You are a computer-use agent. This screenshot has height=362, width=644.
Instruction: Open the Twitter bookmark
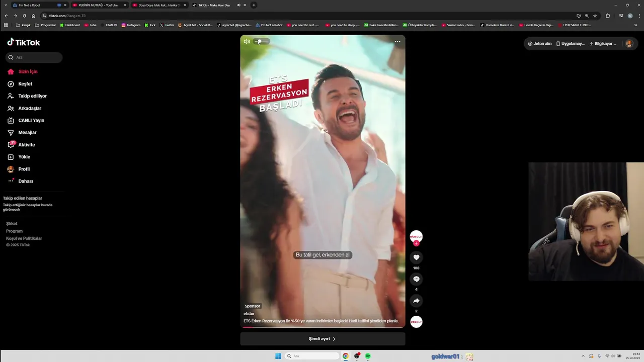tap(167, 25)
